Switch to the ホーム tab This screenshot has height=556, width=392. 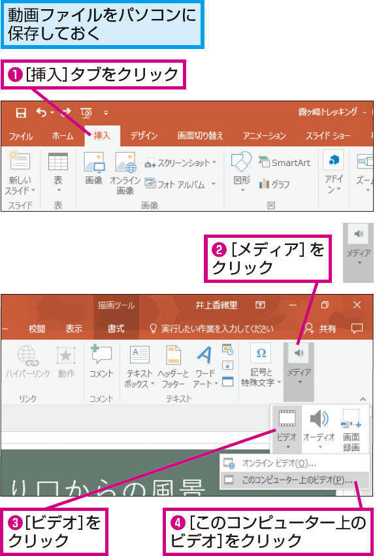click(63, 136)
